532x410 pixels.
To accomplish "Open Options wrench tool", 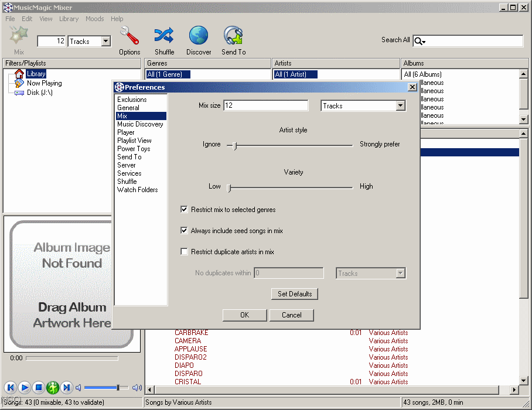I will pos(129,35).
